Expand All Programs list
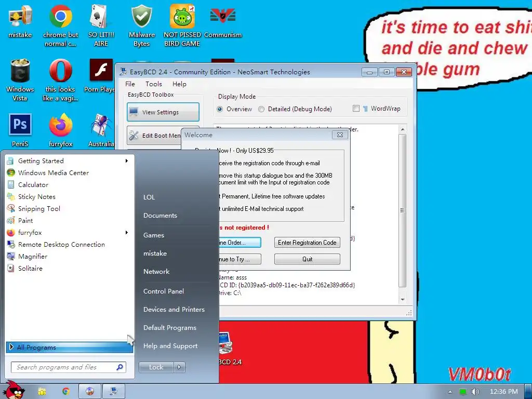Image resolution: width=532 pixels, height=399 pixels. click(70, 348)
